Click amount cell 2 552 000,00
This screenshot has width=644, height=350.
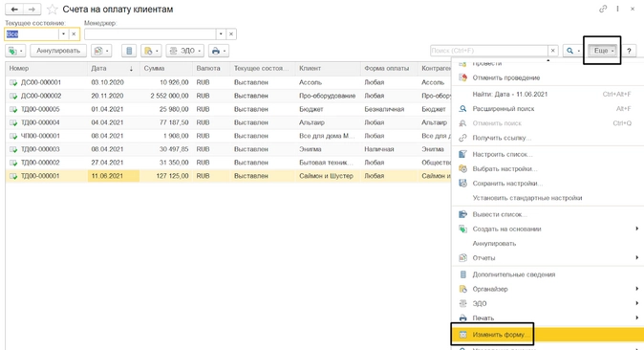click(166, 96)
